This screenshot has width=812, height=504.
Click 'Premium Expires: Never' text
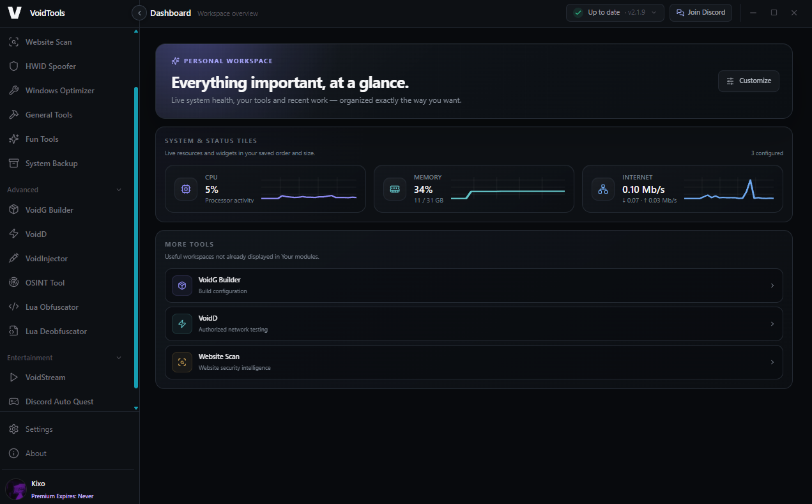[x=63, y=496]
